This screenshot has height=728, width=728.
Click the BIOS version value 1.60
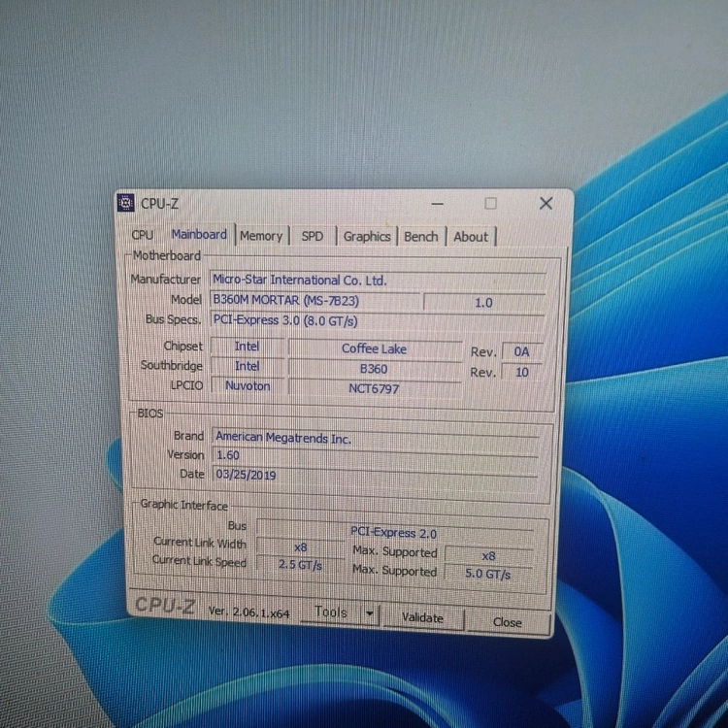[x=375, y=455]
